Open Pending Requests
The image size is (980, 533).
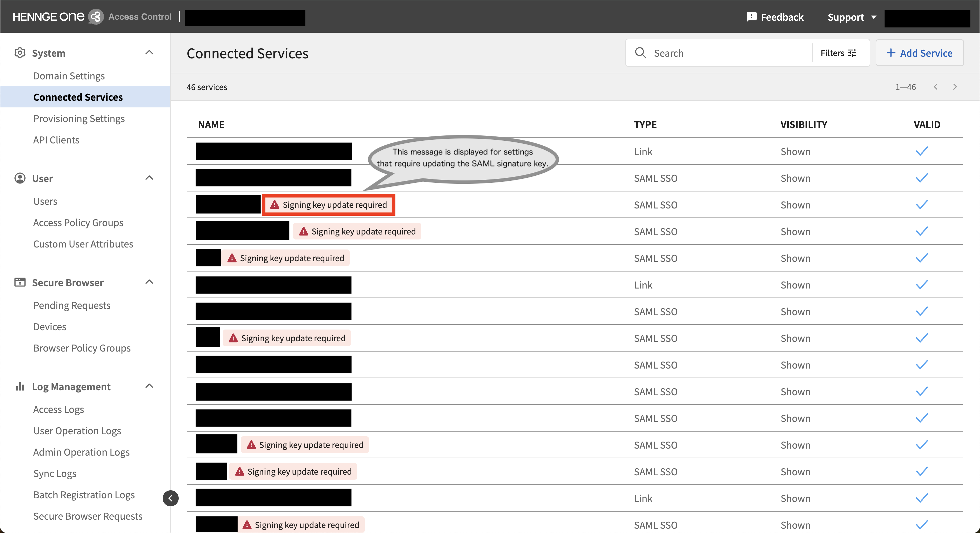[x=72, y=305]
